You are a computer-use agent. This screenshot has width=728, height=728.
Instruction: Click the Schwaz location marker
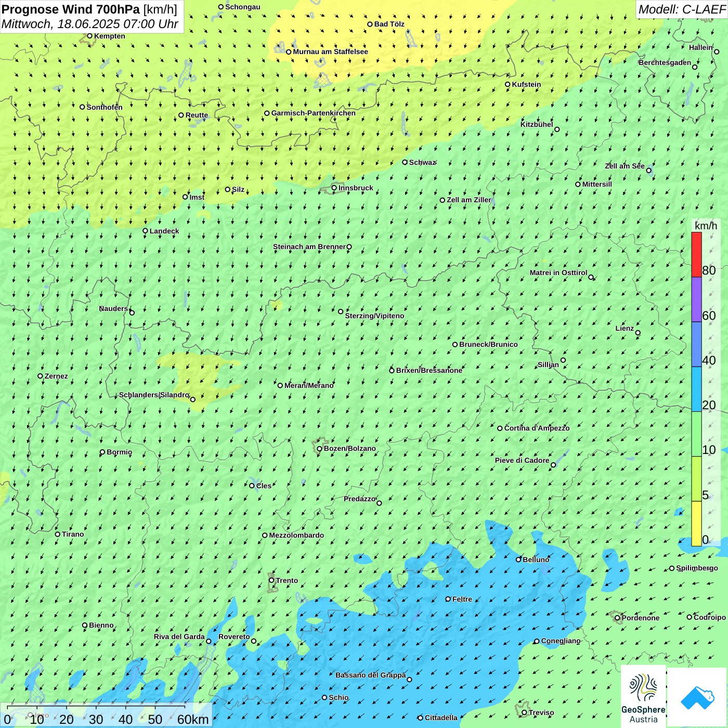[x=405, y=162]
